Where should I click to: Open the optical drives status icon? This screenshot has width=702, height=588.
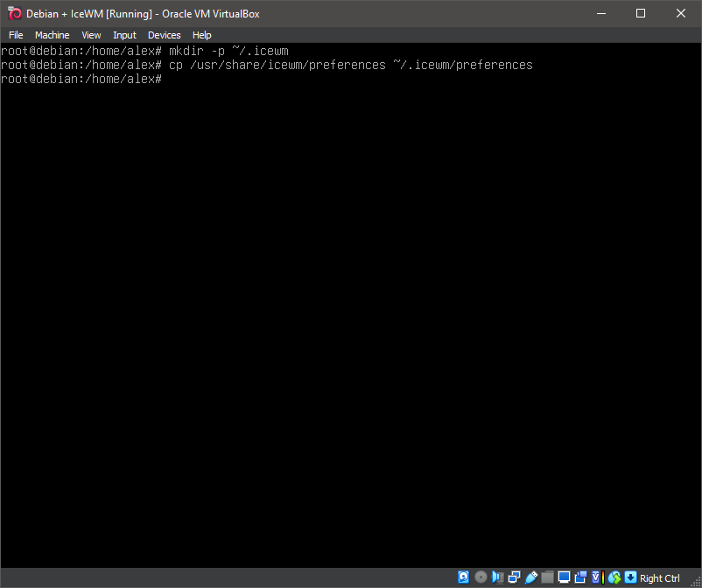pos(480,577)
